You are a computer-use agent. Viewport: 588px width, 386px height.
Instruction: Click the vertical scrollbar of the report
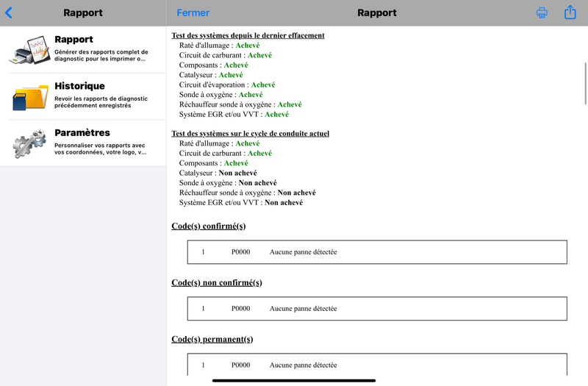point(585,83)
